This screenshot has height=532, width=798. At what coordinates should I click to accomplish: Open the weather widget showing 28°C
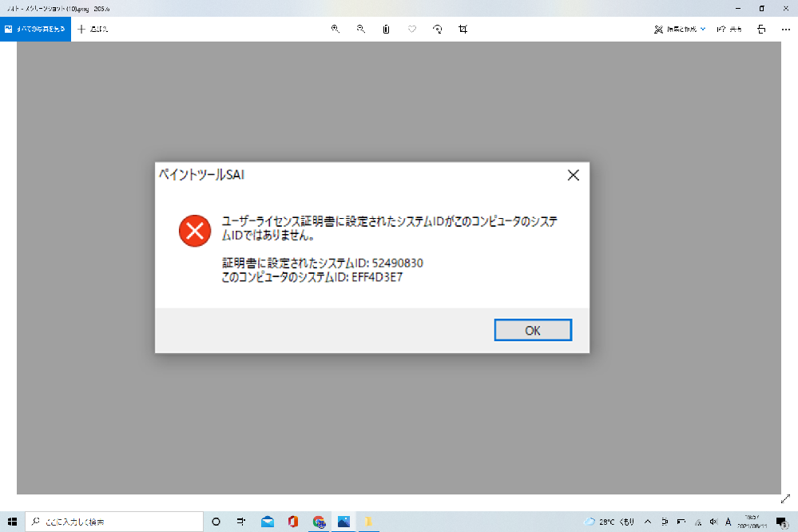[x=609, y=522]
